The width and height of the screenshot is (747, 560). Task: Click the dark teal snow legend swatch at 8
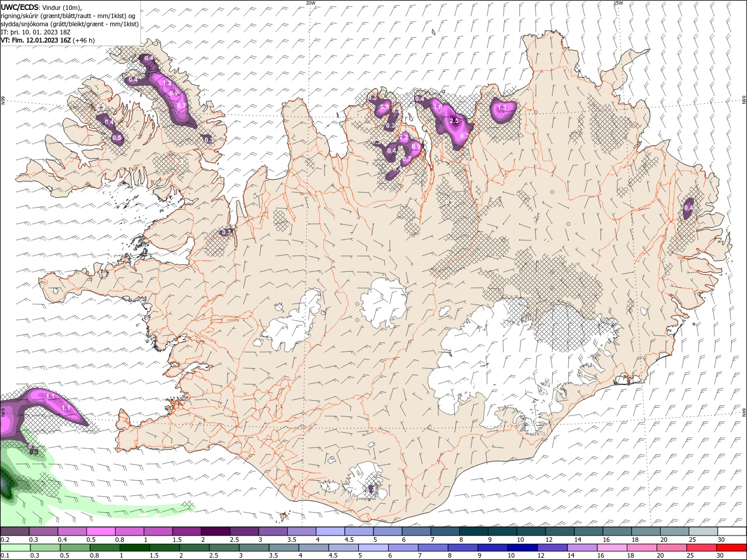(x=473, y=531)
